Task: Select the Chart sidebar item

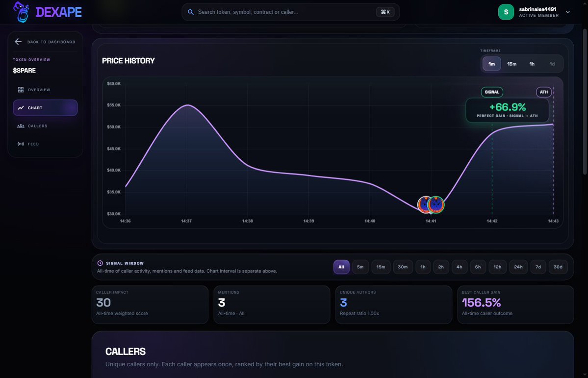Action: (x=45, y=108)
